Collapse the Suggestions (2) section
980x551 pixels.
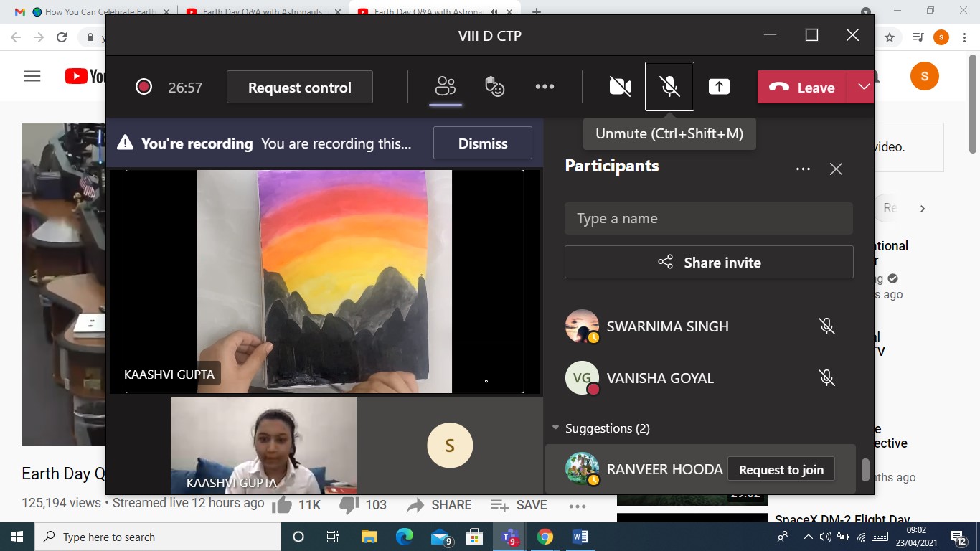tap(555, 428)
